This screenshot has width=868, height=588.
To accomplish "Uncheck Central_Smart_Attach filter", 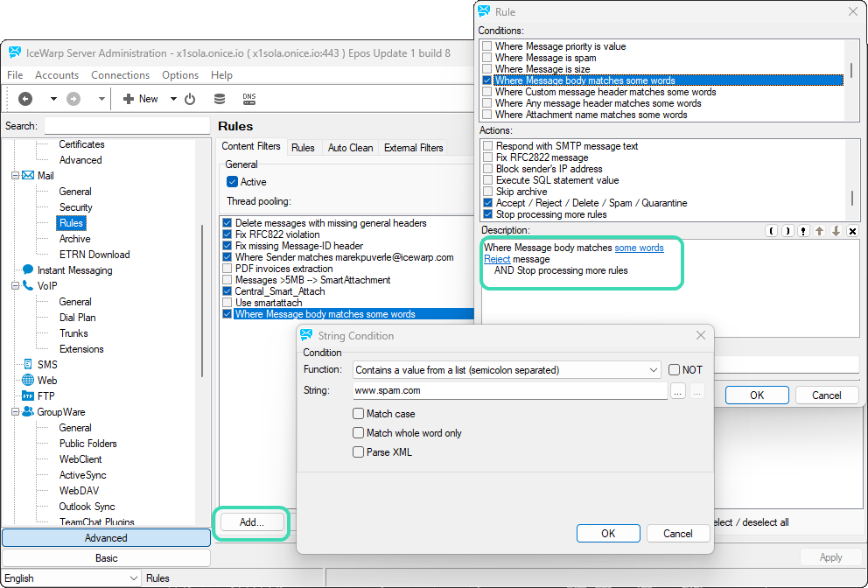I will pyautogui.click(x=227, y=291).
